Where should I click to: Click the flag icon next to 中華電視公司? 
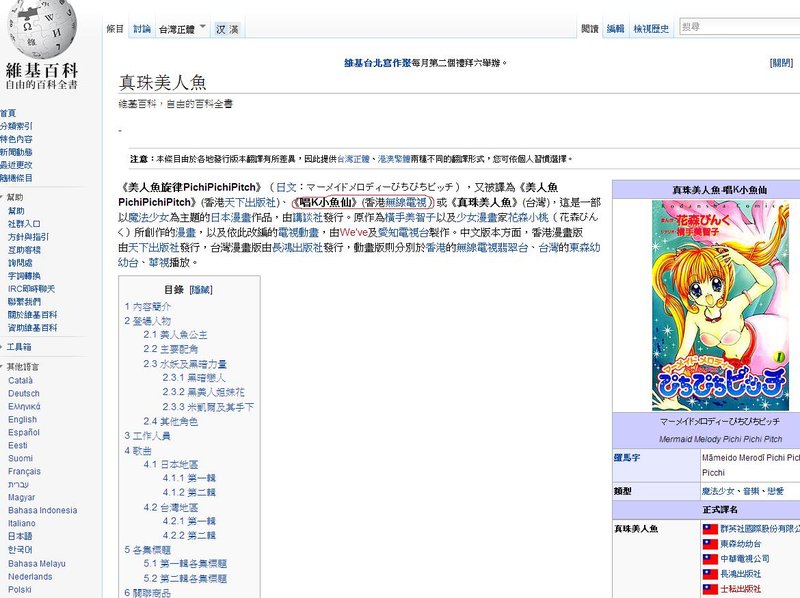coord(708,558)
